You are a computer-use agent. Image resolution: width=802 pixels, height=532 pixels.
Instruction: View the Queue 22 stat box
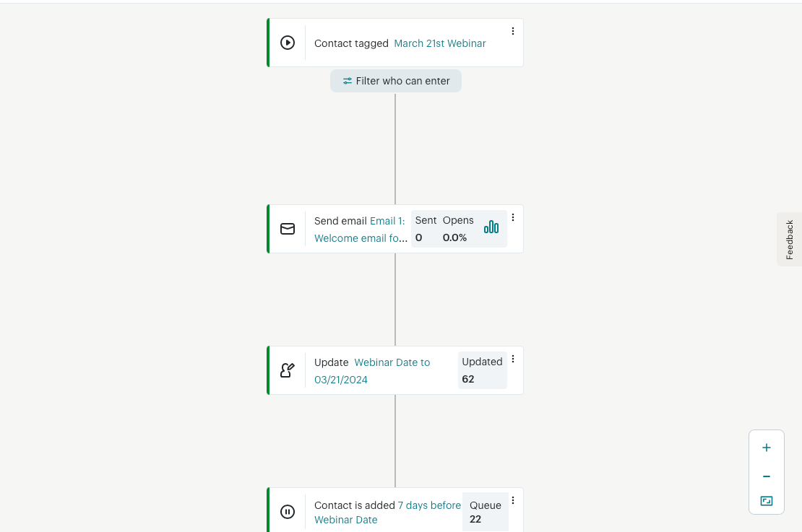click(x=486, y=512)
